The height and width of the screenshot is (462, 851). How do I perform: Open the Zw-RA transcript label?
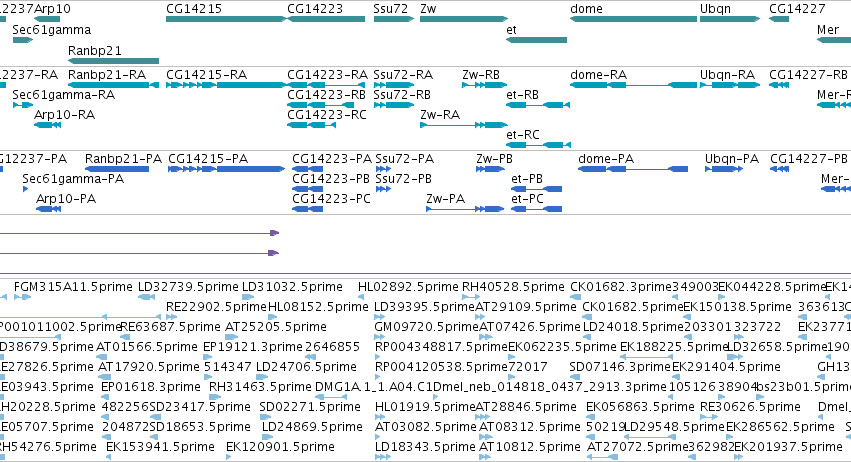440,115
